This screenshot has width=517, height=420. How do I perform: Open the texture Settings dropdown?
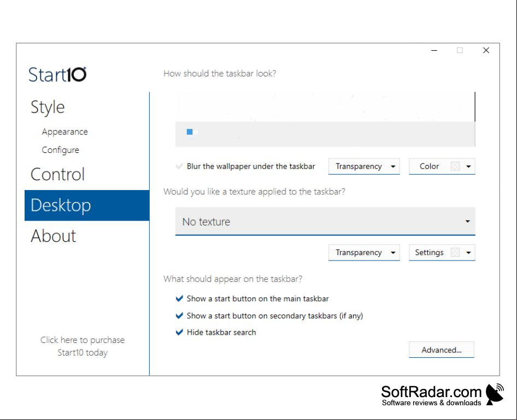coord(442,253)
